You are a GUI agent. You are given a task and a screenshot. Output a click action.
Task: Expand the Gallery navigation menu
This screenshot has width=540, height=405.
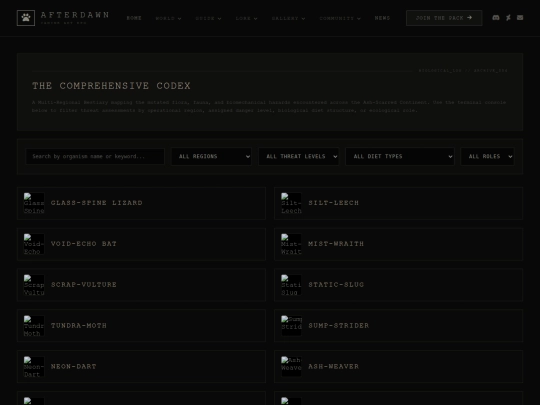tap(289, 18)
